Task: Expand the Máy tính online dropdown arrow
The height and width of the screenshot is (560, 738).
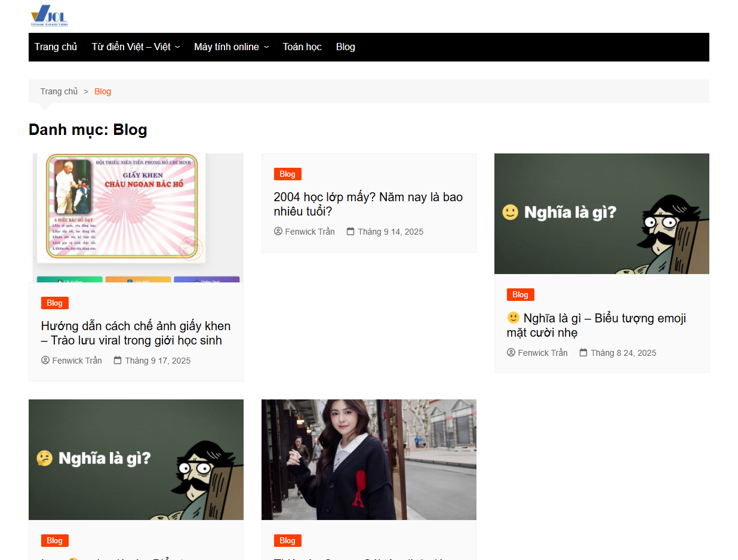Action: click(x=266, y=47)
